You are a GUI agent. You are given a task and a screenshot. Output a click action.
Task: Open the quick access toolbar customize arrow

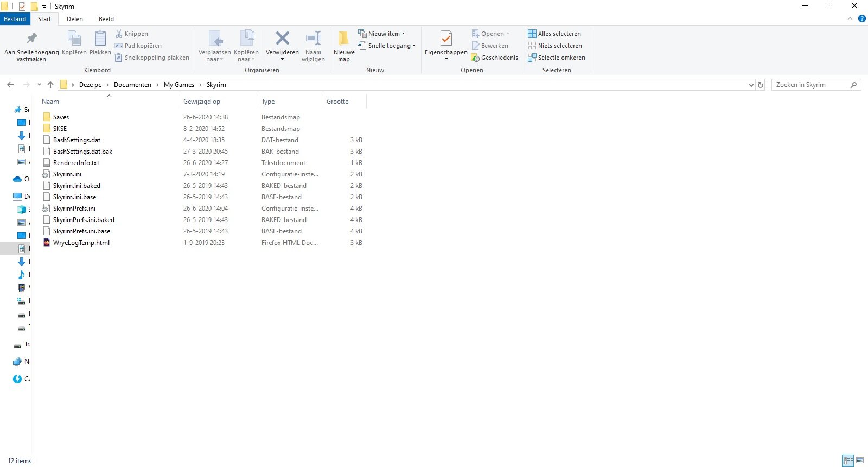44,7
